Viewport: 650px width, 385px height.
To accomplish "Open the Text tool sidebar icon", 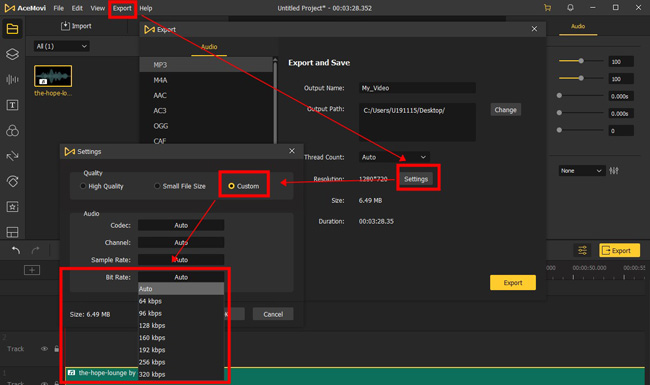I will click(12, 105).
